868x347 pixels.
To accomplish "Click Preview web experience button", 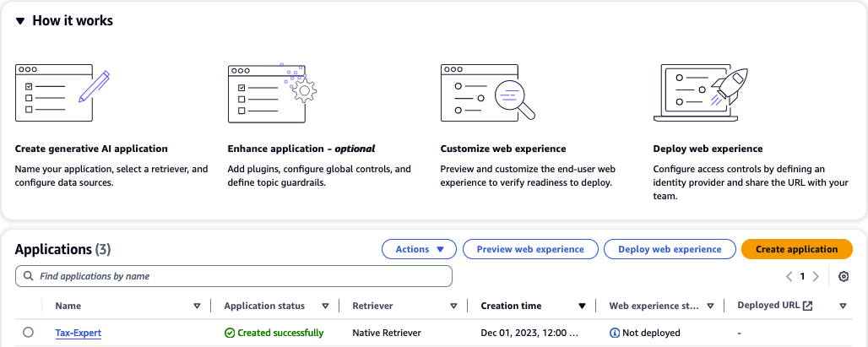I will tap(530, 249).
